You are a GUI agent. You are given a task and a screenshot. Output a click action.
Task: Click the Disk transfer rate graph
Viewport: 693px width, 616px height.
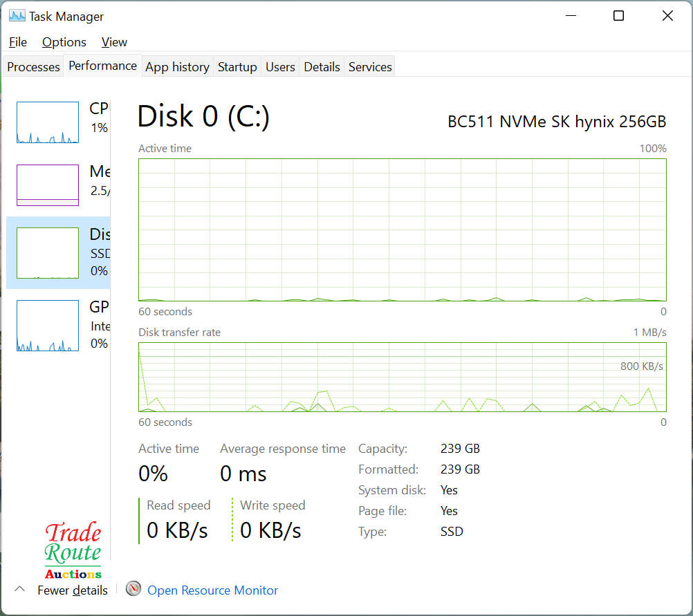tap(402, 377)
